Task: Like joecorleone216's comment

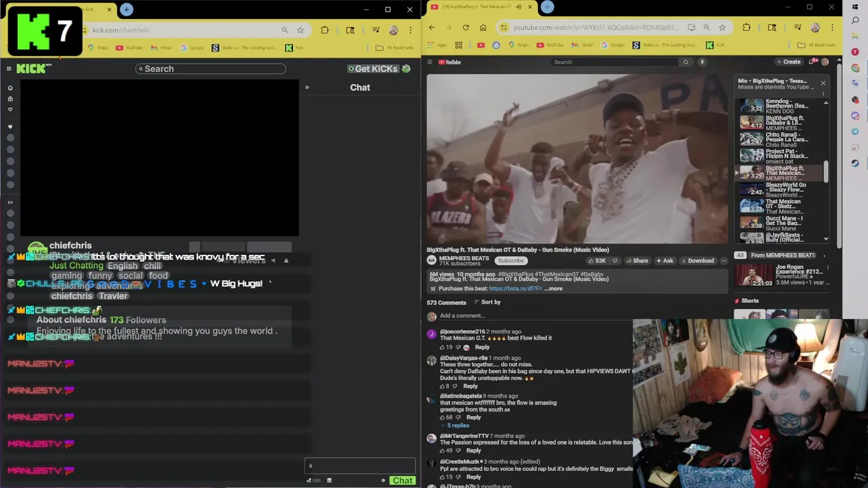Action: [x=443, y=348]
